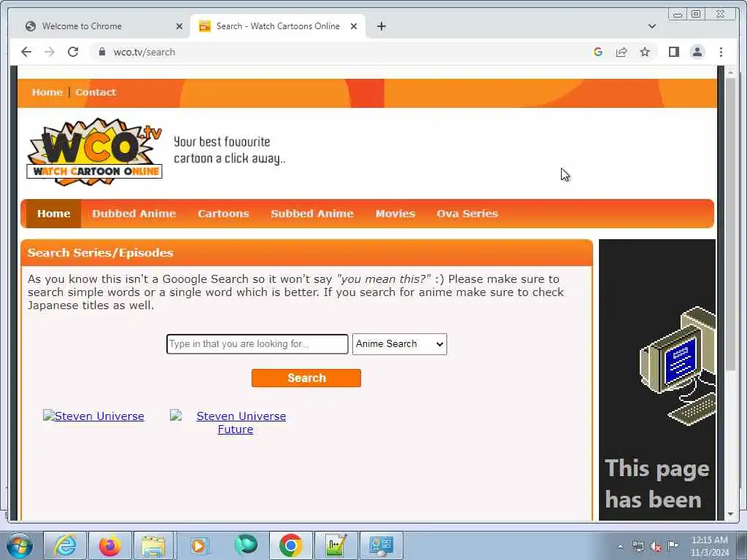Open the control panel taskbar icon

pyautogui.click(x=381, y=545)
